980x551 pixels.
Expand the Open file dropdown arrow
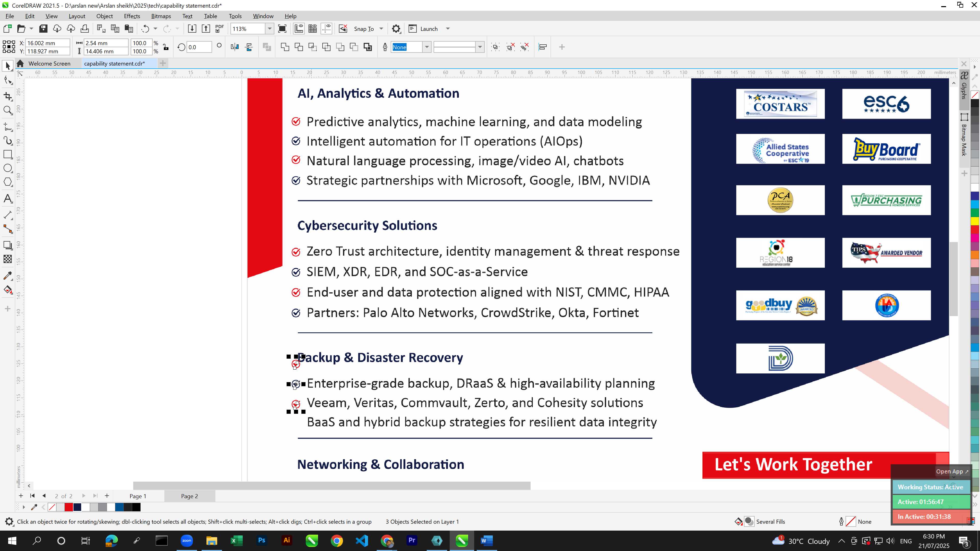pyautogui.click(x=31, y=29)
